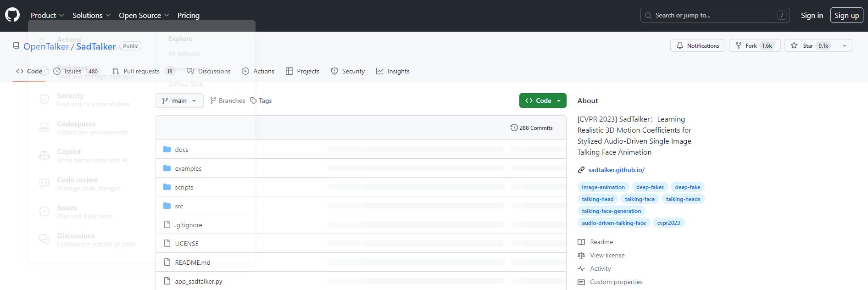Screen dimensions: 868x290
Task: Click the Public visibility badge
Action: click(x=131, y=46)
